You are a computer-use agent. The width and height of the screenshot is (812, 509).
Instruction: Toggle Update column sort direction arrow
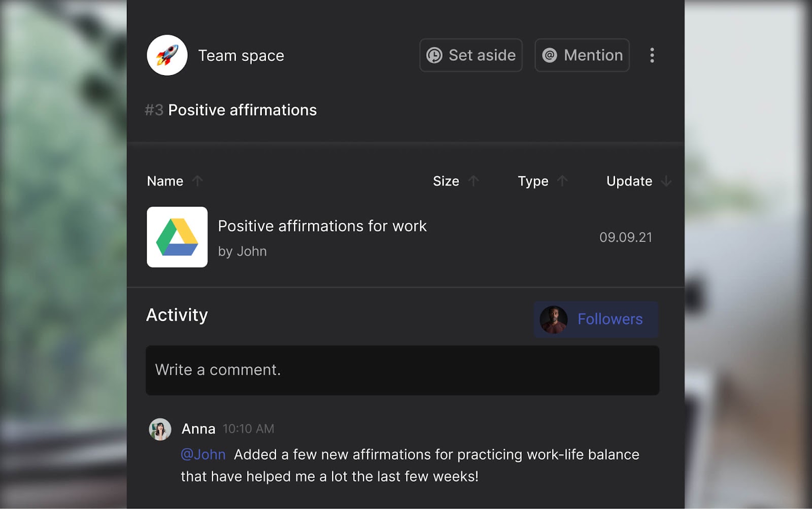tap(666, 181)
